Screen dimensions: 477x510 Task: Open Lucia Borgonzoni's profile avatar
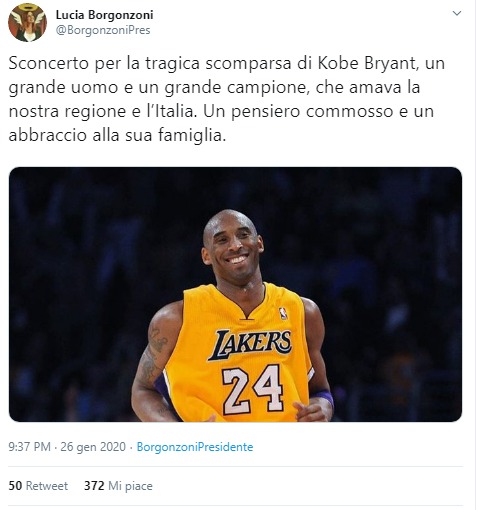coord(27,23)
